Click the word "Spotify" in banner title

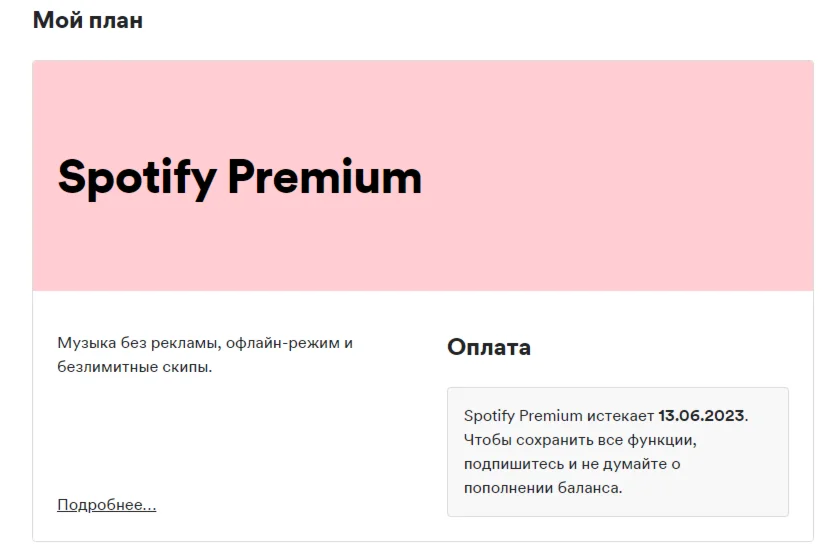tap(137, 177)
